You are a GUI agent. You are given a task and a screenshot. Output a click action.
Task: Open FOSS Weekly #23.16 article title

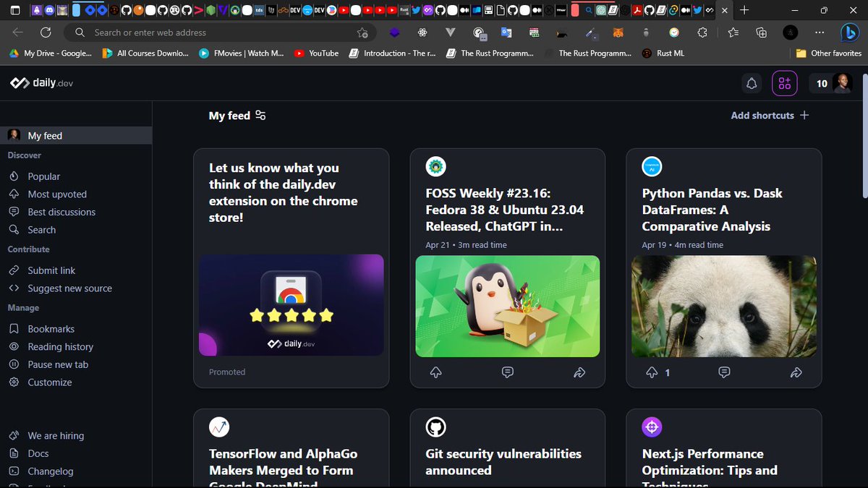tap(505, 210)
